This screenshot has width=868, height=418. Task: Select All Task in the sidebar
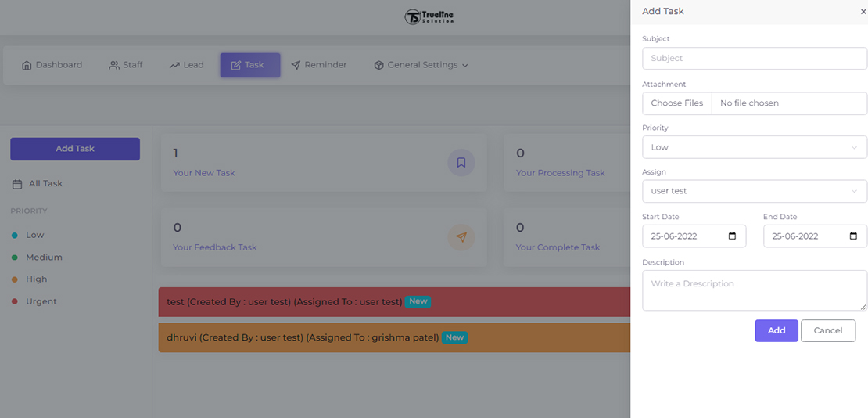tap(37, 184)
